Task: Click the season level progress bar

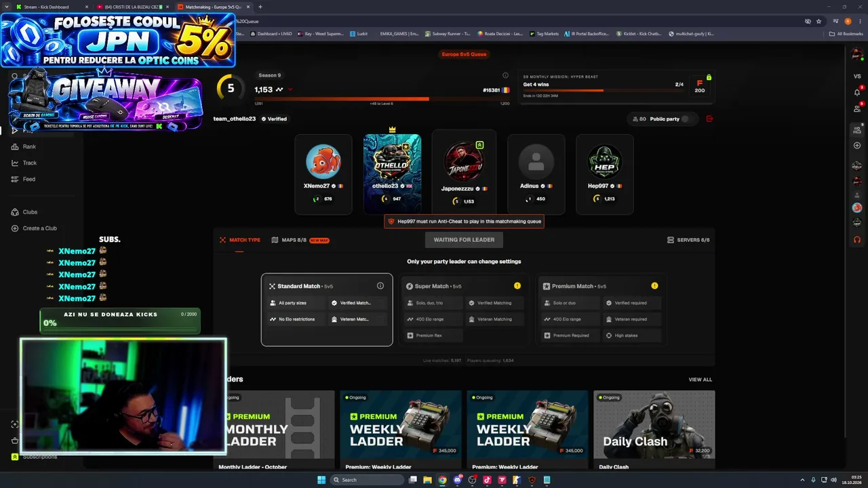Action: (382, 99)
